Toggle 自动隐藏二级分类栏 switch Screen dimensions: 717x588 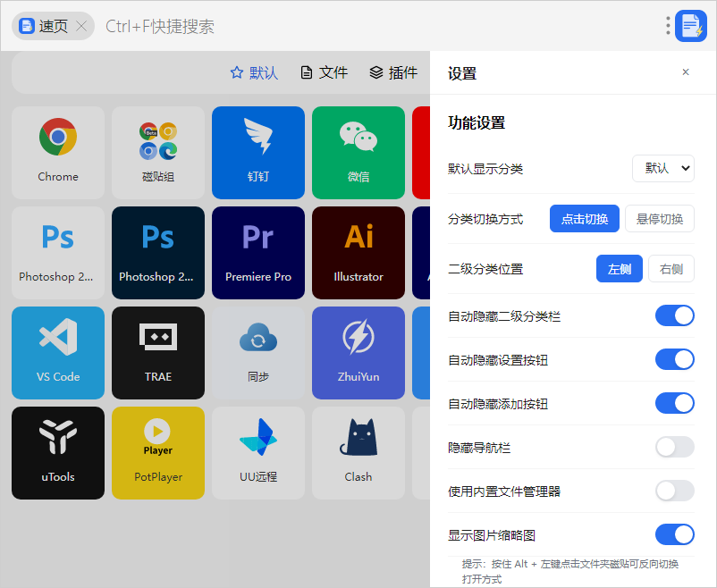[674, 316]
